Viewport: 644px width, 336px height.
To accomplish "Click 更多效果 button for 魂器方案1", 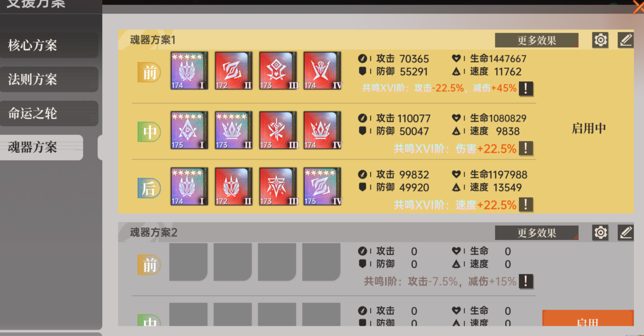I will pyautogui.click(x=536, y=40).
